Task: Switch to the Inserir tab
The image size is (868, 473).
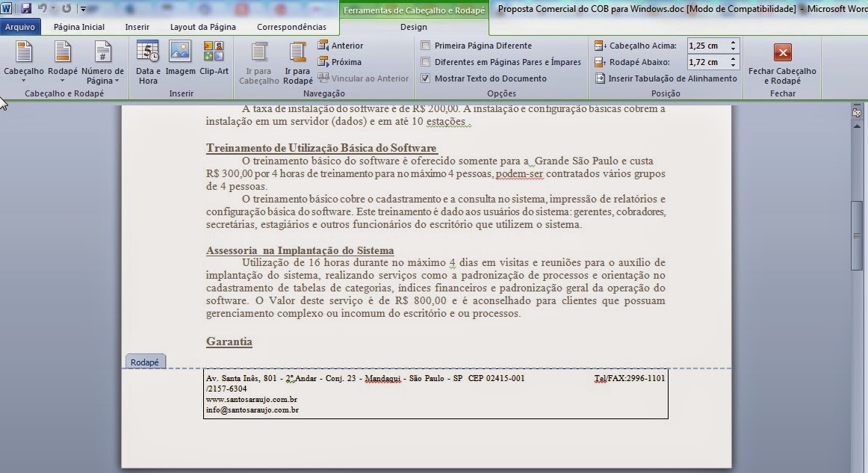Action: [x=137, y=27]
